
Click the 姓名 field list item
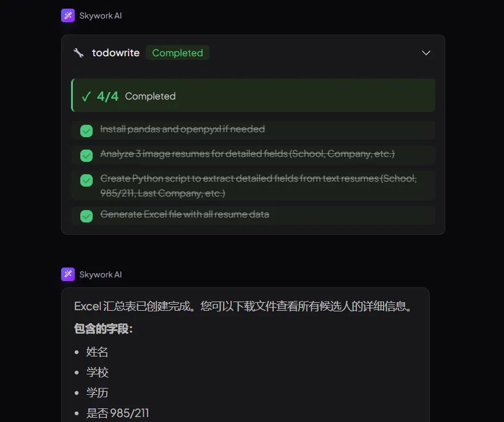click(97, 352)
